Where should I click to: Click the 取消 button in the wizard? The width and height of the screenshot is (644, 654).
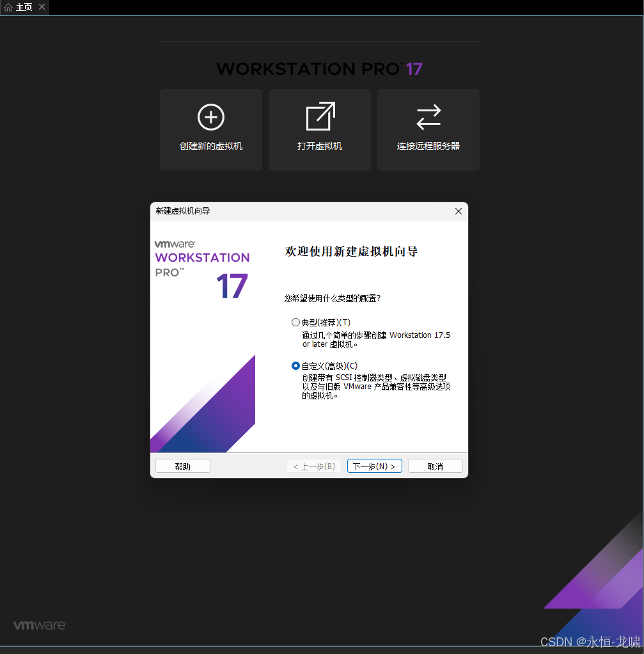[x=435, y=466]
